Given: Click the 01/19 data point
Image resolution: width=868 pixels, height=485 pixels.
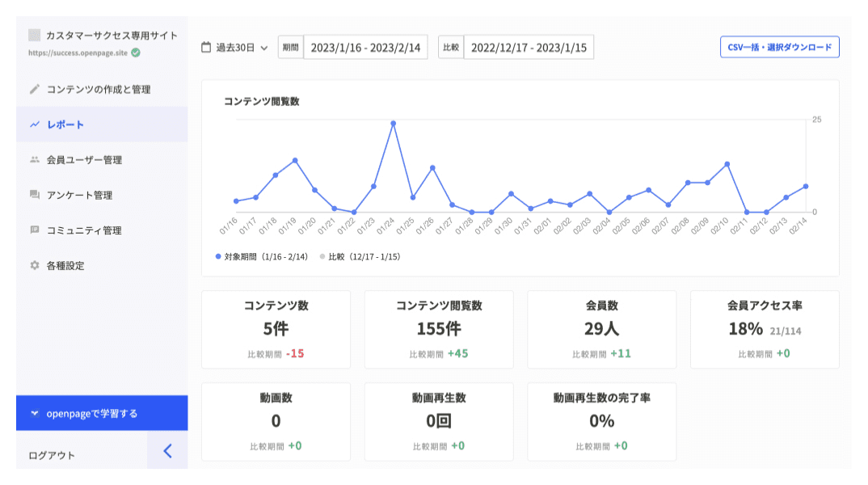Looking at the screenshot, I should pos(295,161).
